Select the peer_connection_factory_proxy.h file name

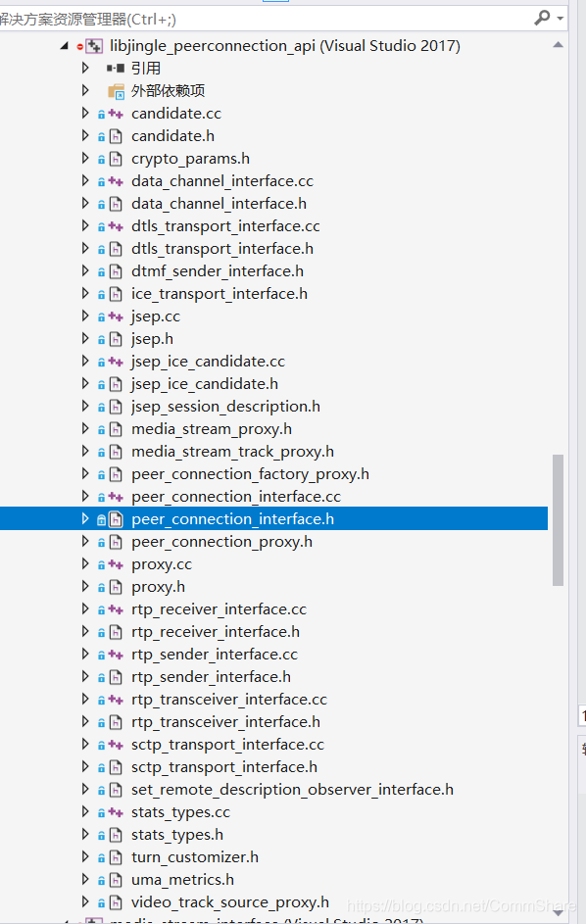(x=250, y=474)
